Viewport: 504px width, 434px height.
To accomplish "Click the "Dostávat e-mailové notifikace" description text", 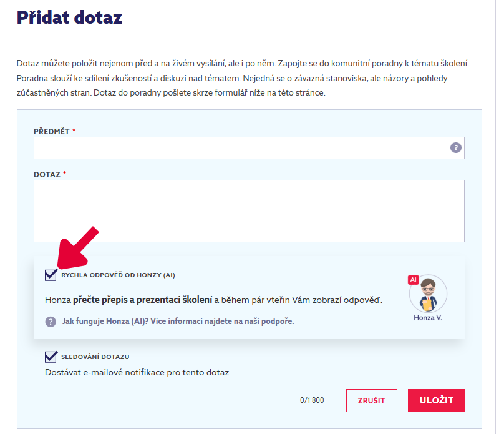I will [x=137, y=373].
